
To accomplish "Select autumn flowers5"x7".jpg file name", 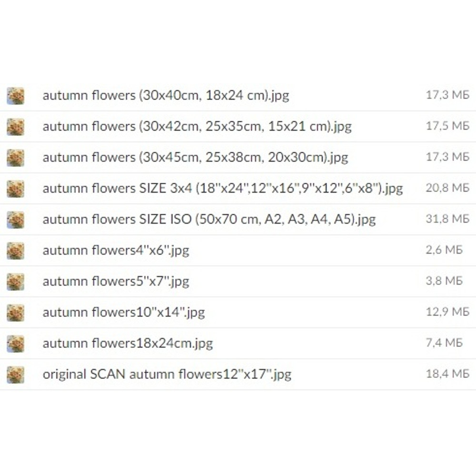I will tap(116, 282).
